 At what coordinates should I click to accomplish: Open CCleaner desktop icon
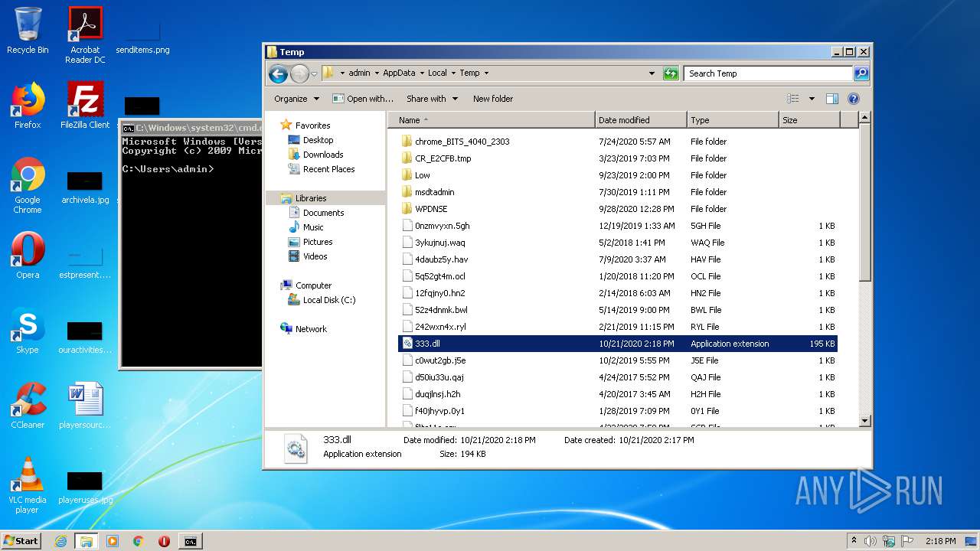coord(28,406)
